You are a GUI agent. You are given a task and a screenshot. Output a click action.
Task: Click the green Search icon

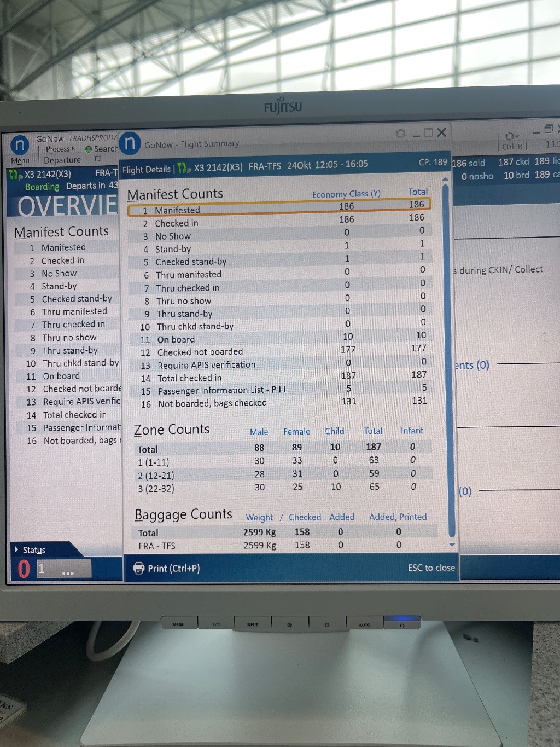pyautogui.click(x=89, y=149)
